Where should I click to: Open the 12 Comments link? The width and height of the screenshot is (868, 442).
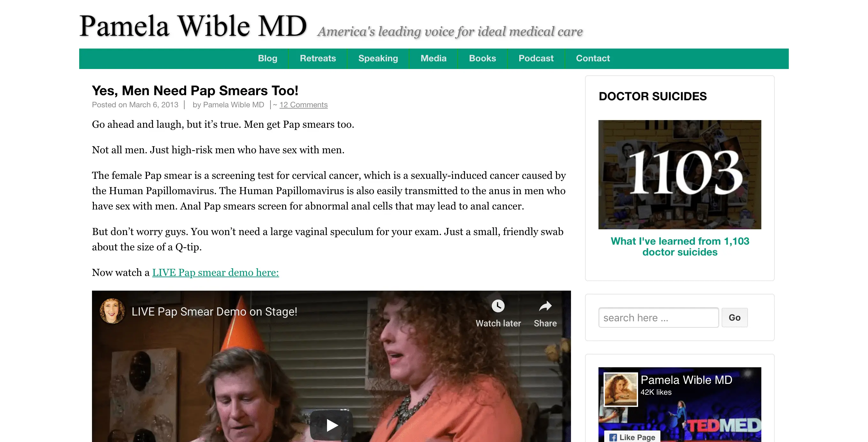(x=303, y=105)
